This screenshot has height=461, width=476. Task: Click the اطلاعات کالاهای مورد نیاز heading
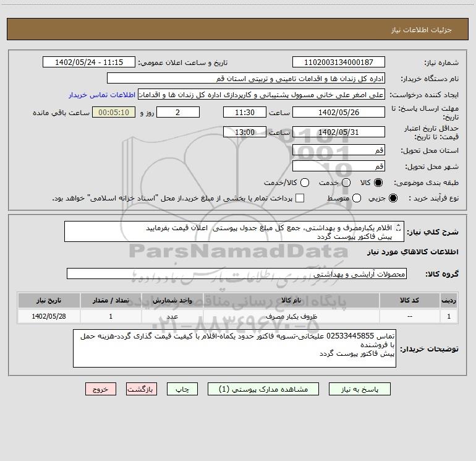point(412,252)
